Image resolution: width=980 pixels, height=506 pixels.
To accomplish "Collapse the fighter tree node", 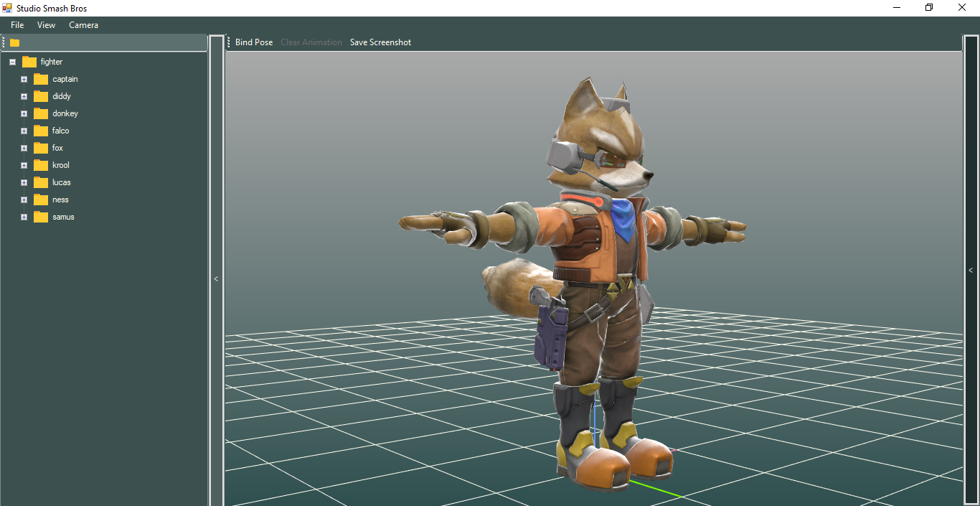I will 12,62.
